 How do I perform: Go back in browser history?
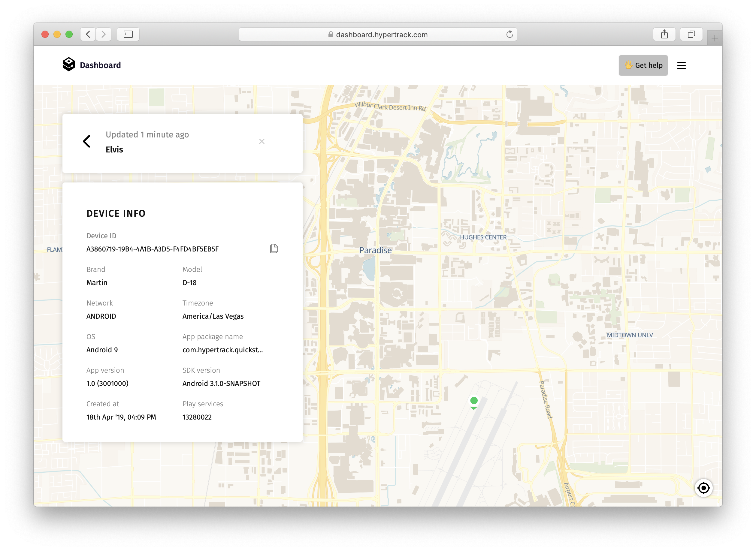[88, 34]
